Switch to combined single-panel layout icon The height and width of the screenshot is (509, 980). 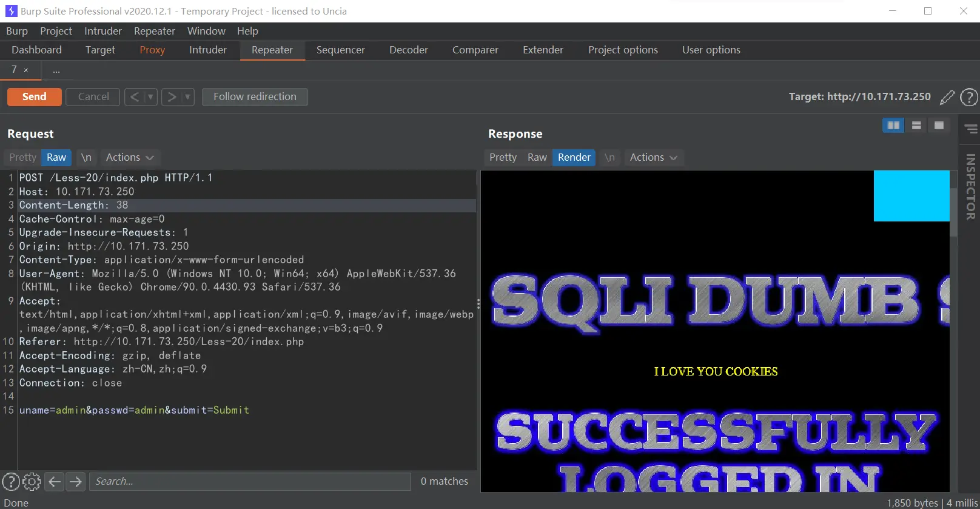939,126
